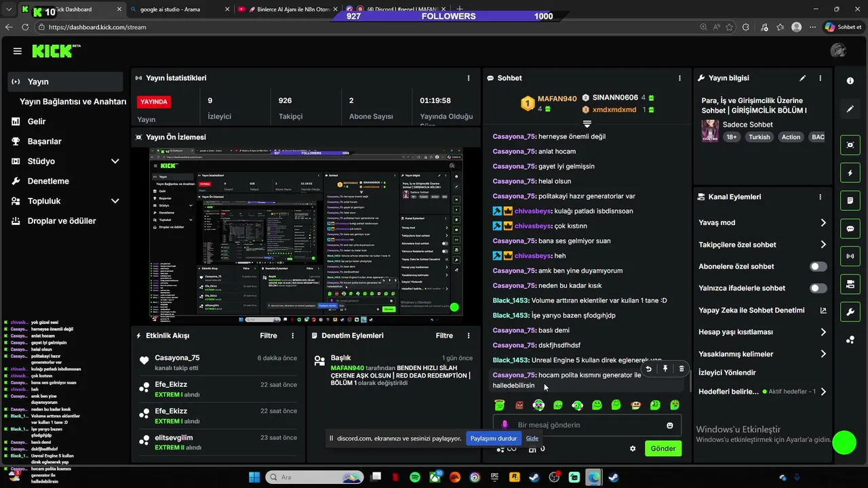
Task: Open the user profile avatar menu
Action: coord(838,51)
